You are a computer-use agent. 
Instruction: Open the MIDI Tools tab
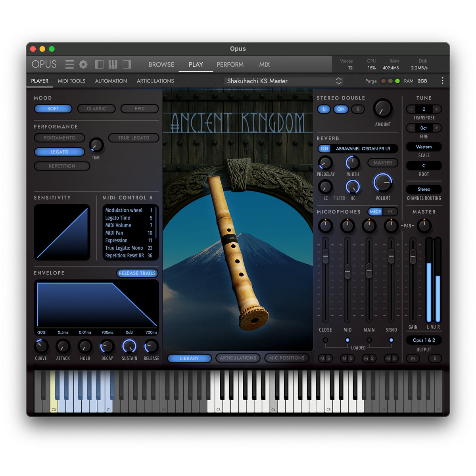pos(71,81)
